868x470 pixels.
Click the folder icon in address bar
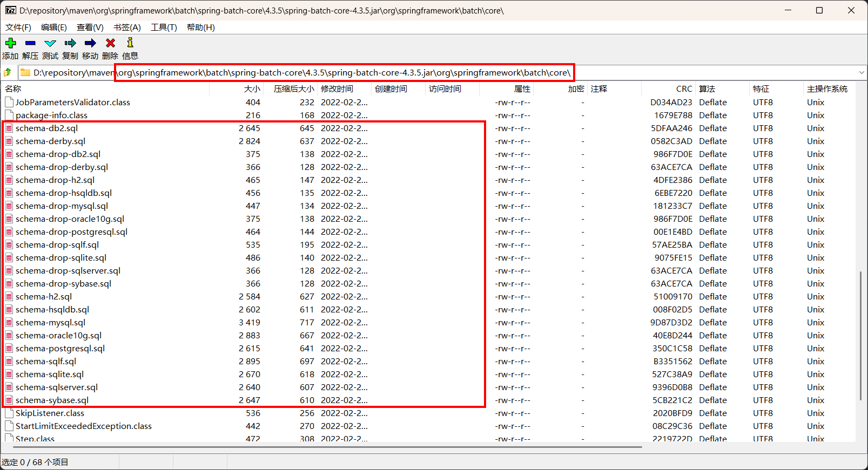(25, 72)
